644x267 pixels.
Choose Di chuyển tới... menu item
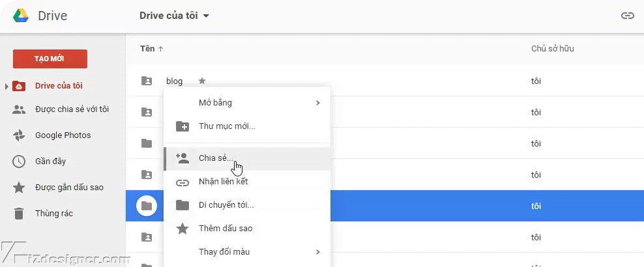[226, 205]
